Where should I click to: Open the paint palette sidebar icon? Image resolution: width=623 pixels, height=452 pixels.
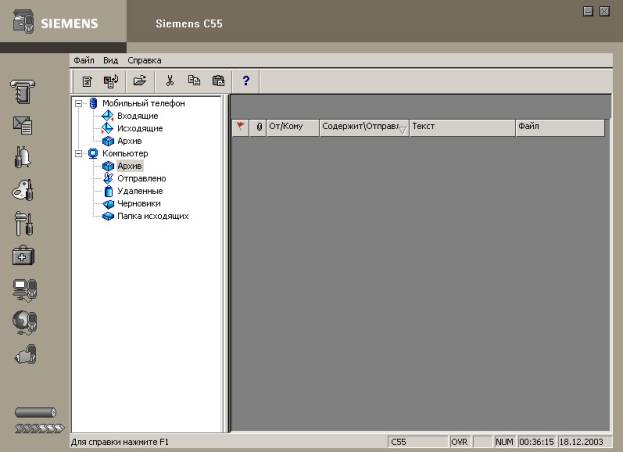tap(23, 190)
